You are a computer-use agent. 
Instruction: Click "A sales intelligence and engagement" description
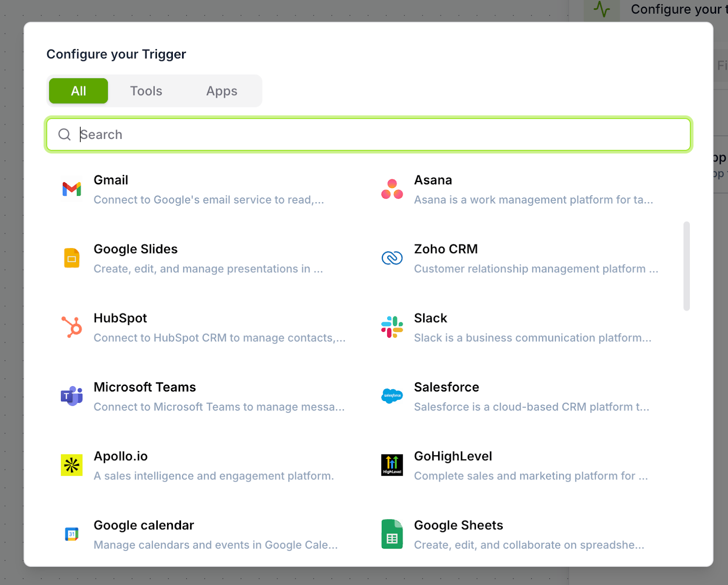click(x=214, y=476)
